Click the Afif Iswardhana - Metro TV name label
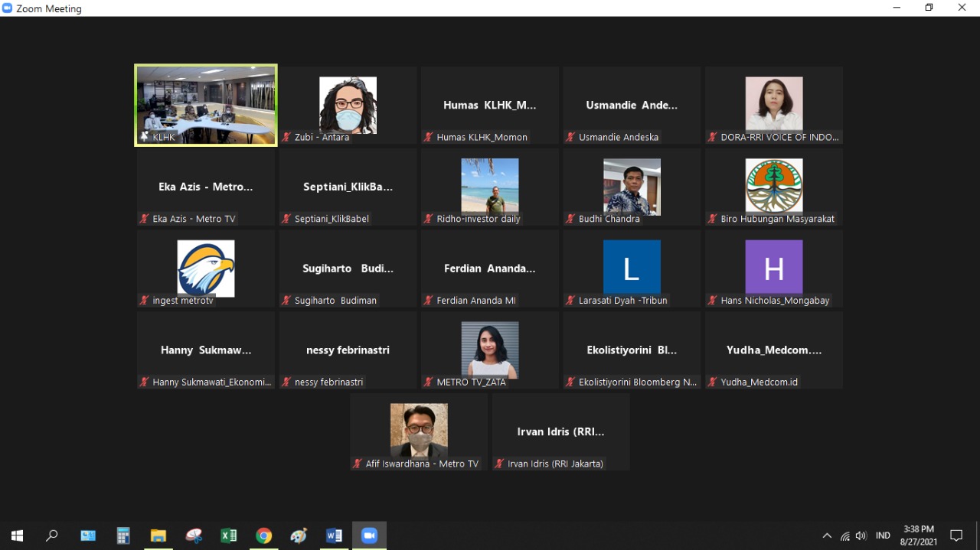980x550 pixels. pyautogui.click(x=421, y=464)
